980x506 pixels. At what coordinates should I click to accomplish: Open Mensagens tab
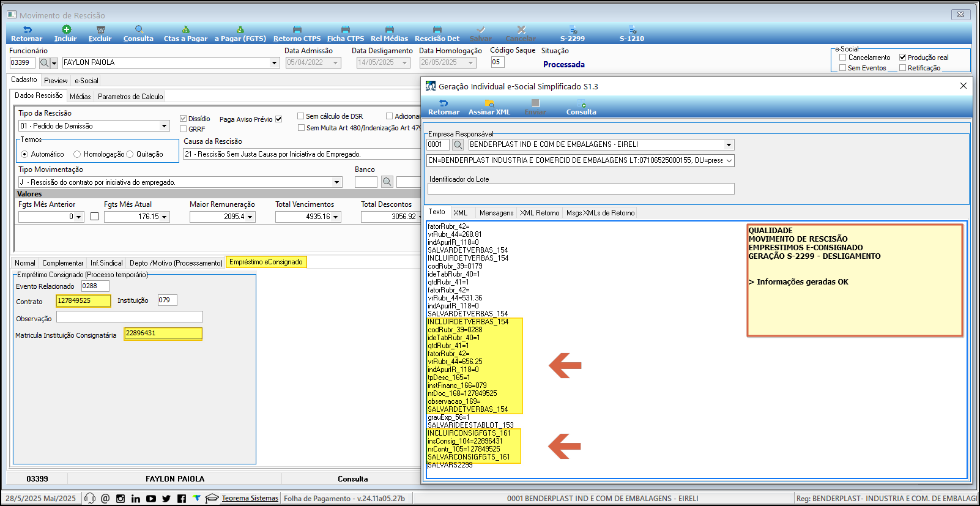496,213
